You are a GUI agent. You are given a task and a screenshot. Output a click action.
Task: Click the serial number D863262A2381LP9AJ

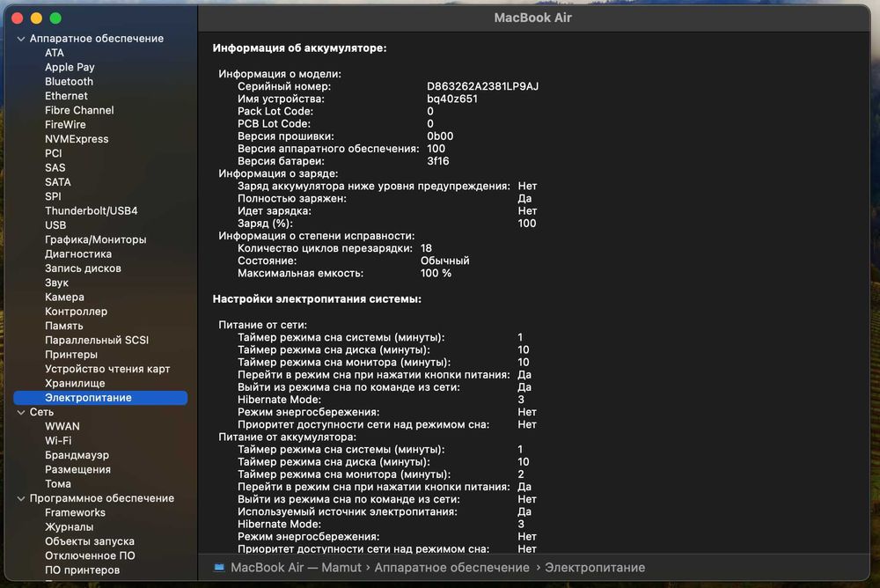point(482,86)
